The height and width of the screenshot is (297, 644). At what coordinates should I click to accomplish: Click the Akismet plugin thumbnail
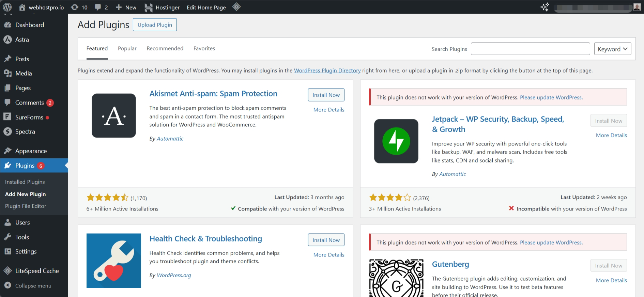pyautogui.click(x=114, y=116)
